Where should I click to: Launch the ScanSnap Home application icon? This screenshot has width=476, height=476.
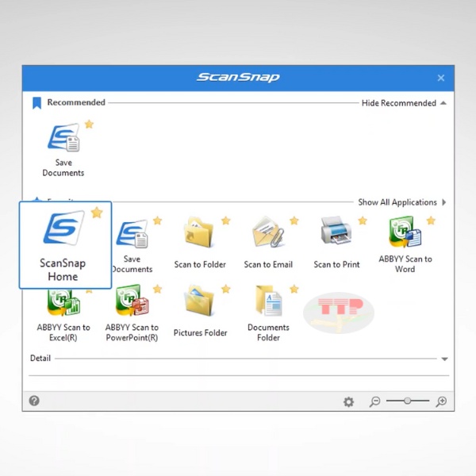pyautogui.click(x=65, y=227)
